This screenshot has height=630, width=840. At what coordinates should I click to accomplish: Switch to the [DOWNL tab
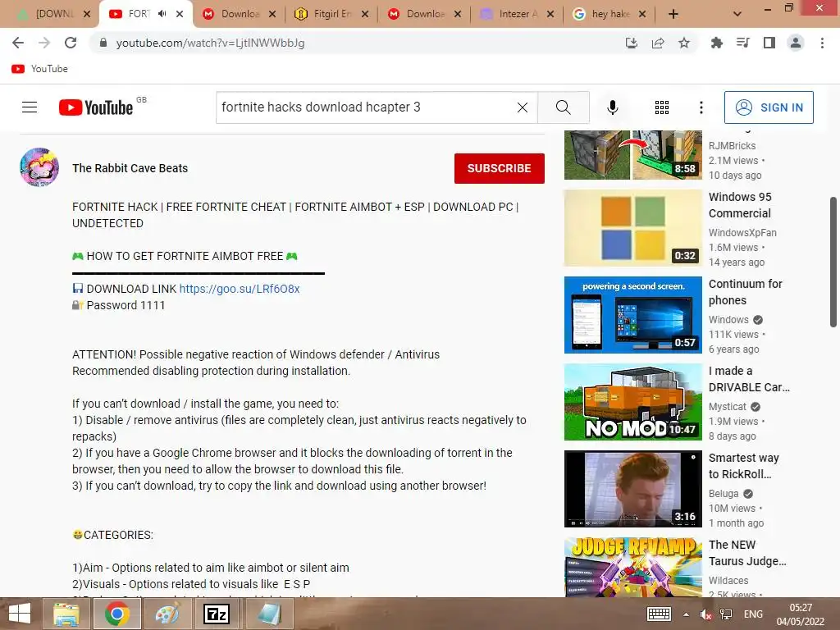point(52,14)
